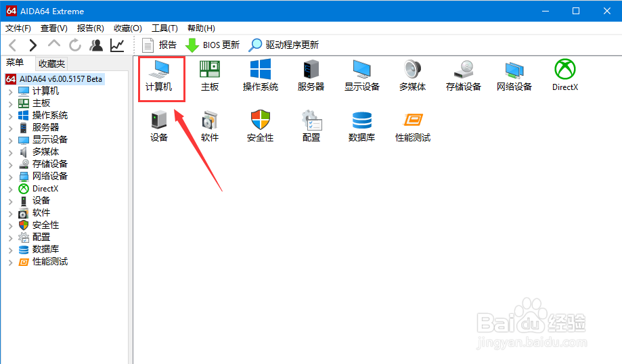Click the 报告 report toolbar button

coord(159,45)
